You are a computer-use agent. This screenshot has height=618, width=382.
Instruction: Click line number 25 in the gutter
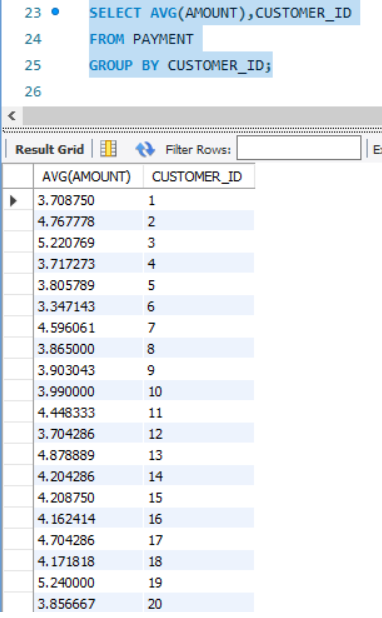(33, 65)
